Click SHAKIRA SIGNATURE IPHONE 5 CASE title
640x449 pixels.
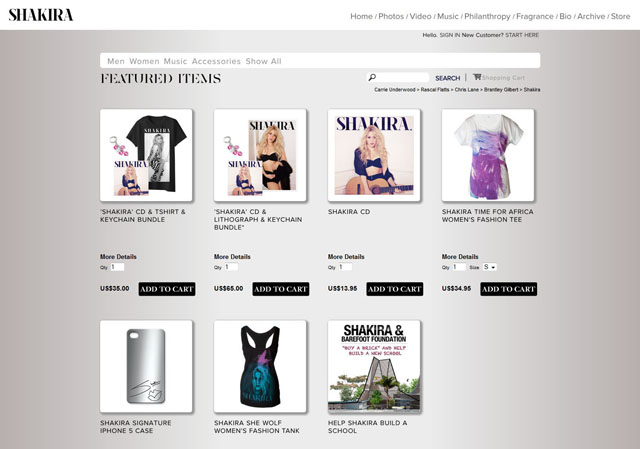click(136, 427)
